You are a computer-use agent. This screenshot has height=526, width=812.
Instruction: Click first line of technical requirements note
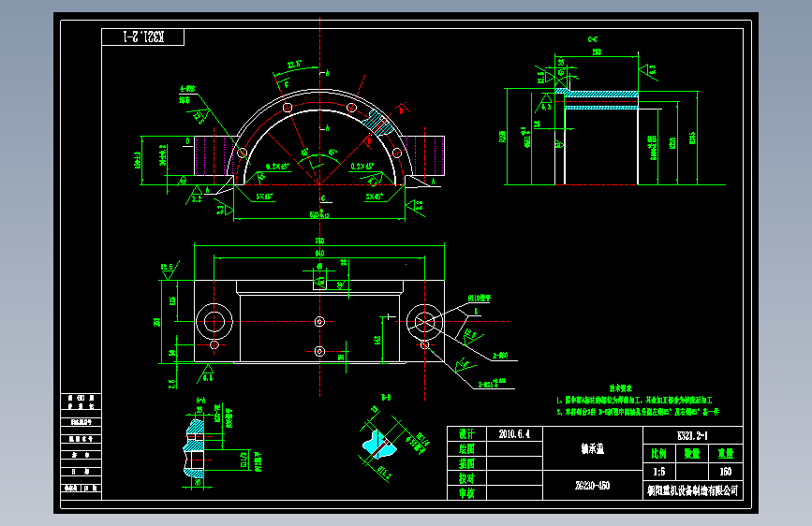pos(634,401)
